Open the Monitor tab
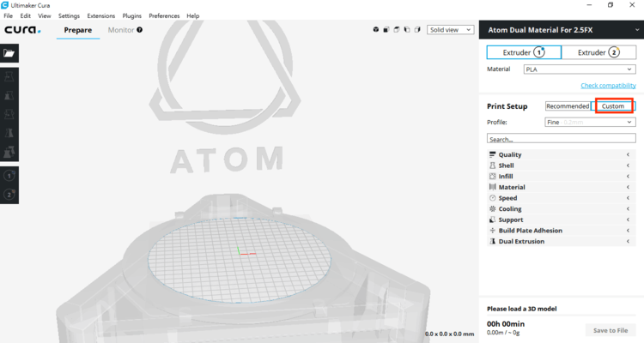 click(x=121, y=30)
